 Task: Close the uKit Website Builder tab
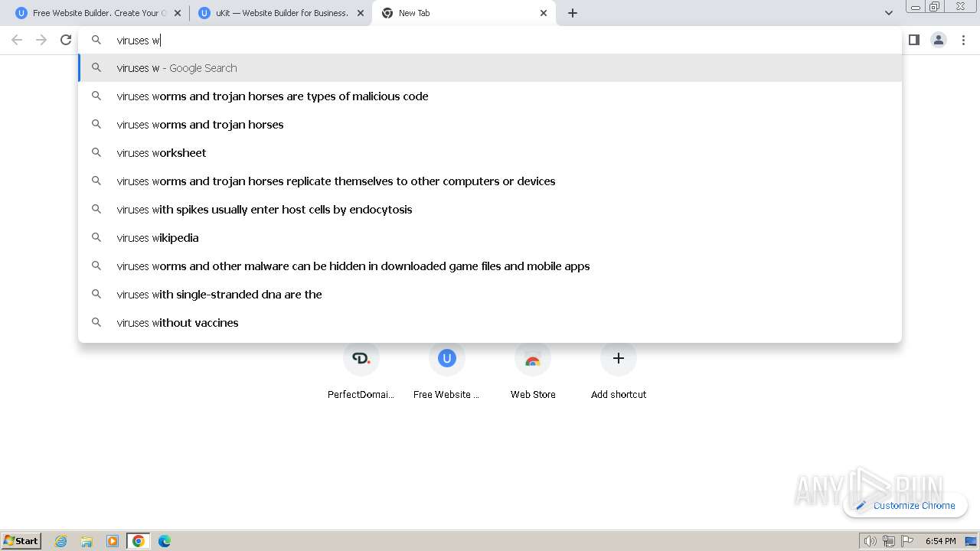[x=361, y=13]
